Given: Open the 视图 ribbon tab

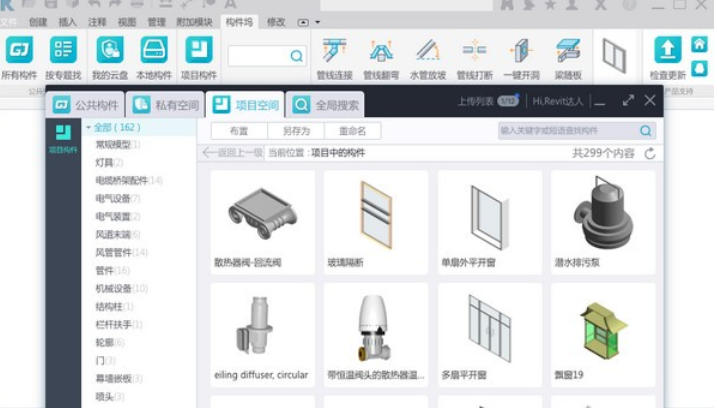Looking at the screenshot, I should [x=127, y=22].
